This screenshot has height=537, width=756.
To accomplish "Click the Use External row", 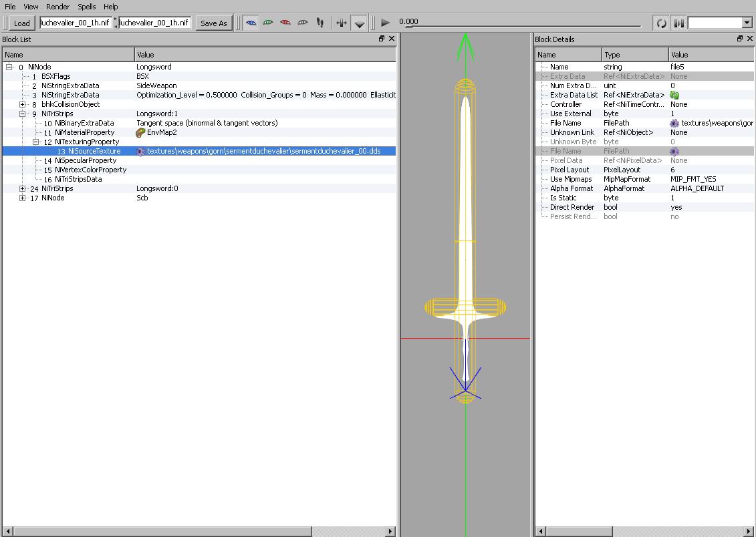I will coord(644,114).
